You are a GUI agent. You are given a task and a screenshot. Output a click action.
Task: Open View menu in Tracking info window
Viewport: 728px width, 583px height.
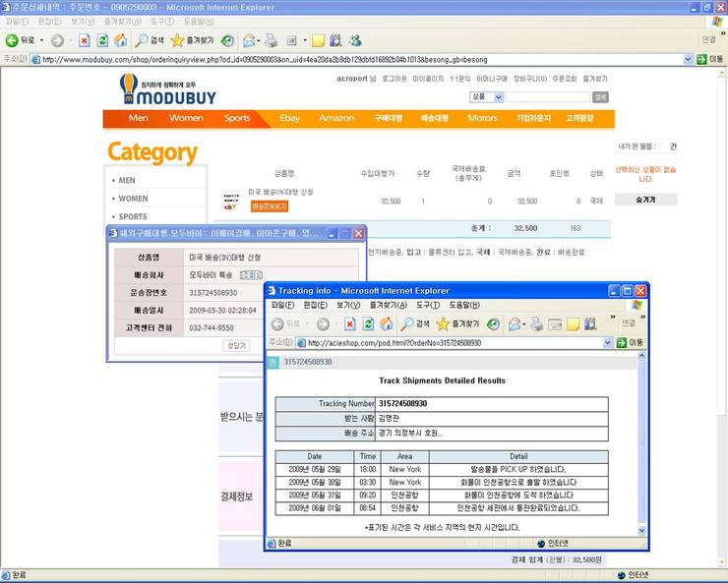(x=348, y=305)
